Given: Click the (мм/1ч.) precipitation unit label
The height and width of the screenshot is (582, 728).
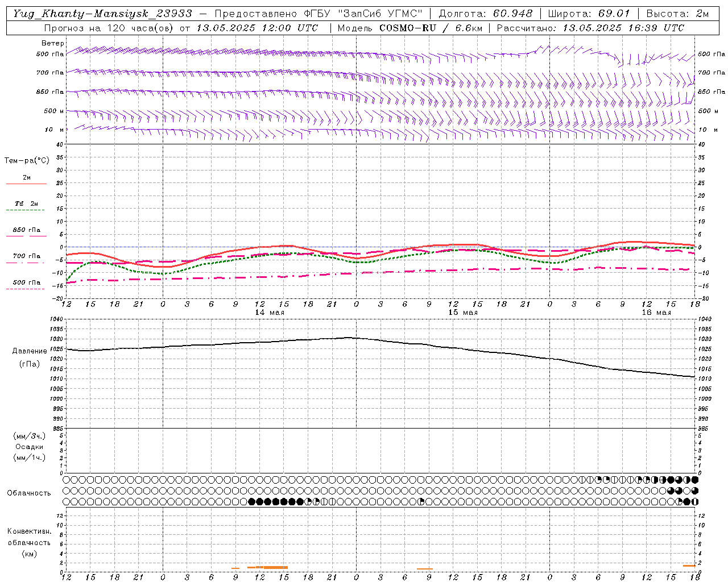Looking at the screenshot, I should [x=30, y=458].
